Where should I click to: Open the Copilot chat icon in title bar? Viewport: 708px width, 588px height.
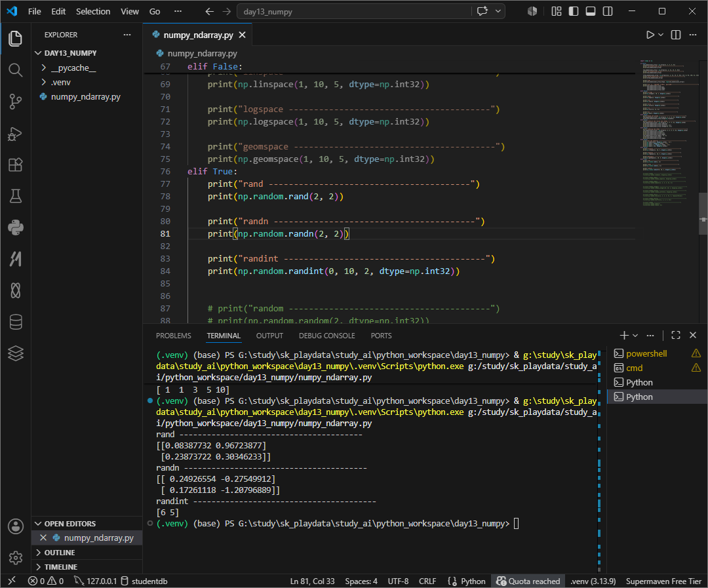pyautogui.click(x=482, y=11)
